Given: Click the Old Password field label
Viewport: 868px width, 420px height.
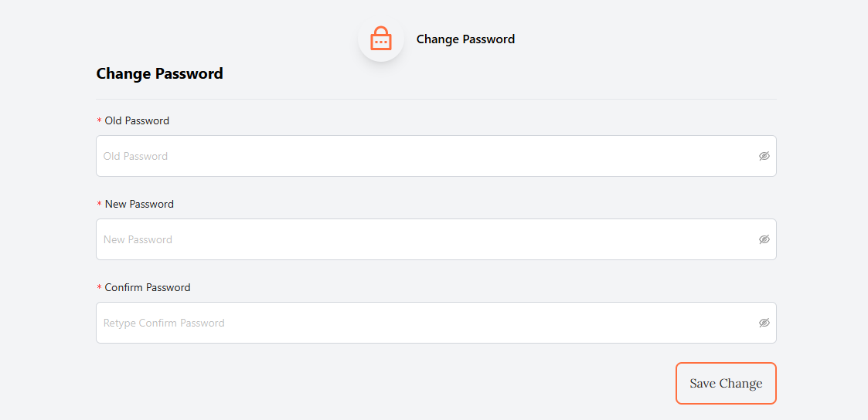Looking at the screenshot, I should click(x=137, y=121).
